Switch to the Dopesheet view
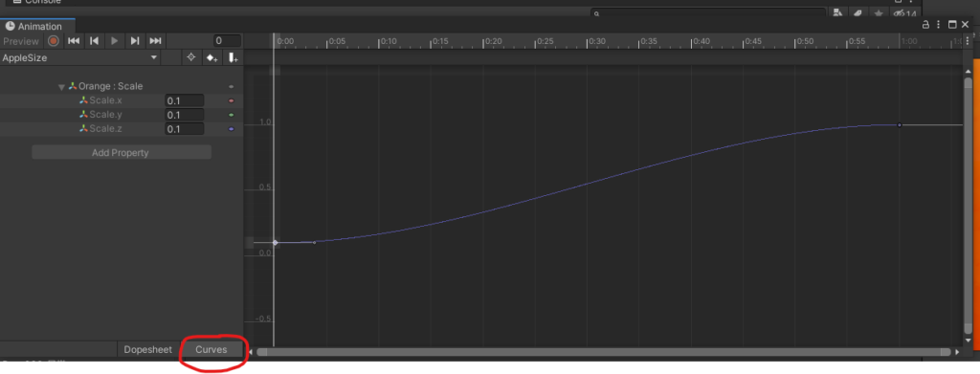The image size is (980, 374). point(147,350)
